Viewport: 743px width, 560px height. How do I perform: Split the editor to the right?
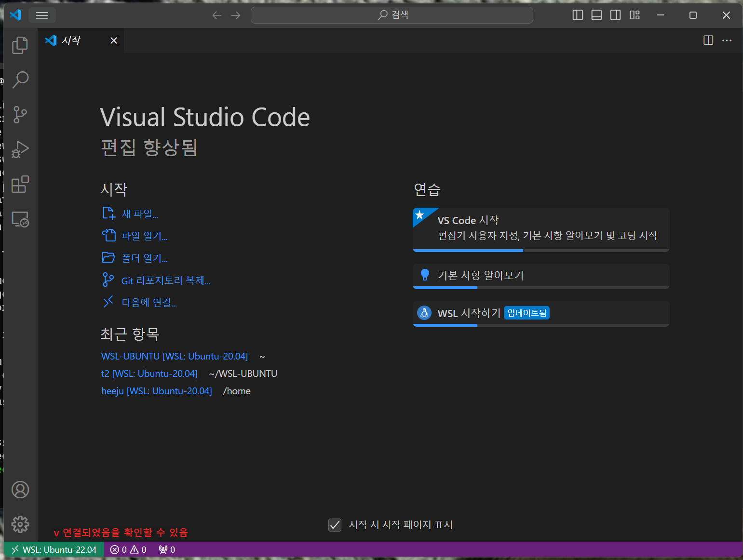point(708,40)
